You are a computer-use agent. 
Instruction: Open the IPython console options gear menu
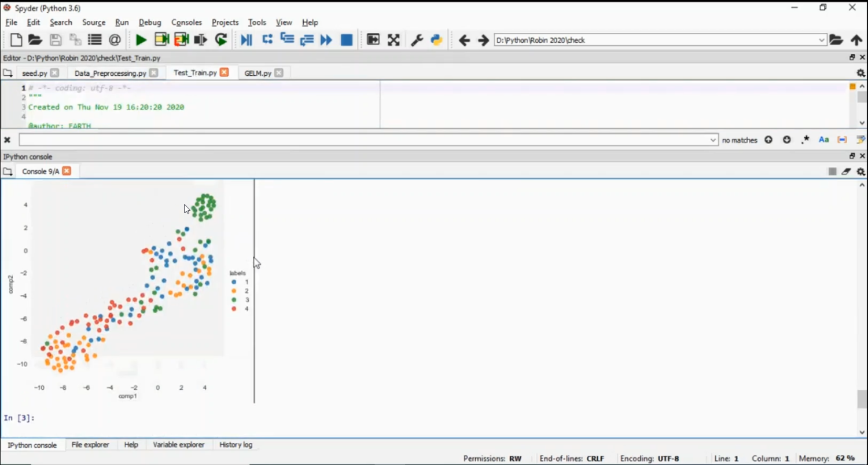tap(860, 171)
